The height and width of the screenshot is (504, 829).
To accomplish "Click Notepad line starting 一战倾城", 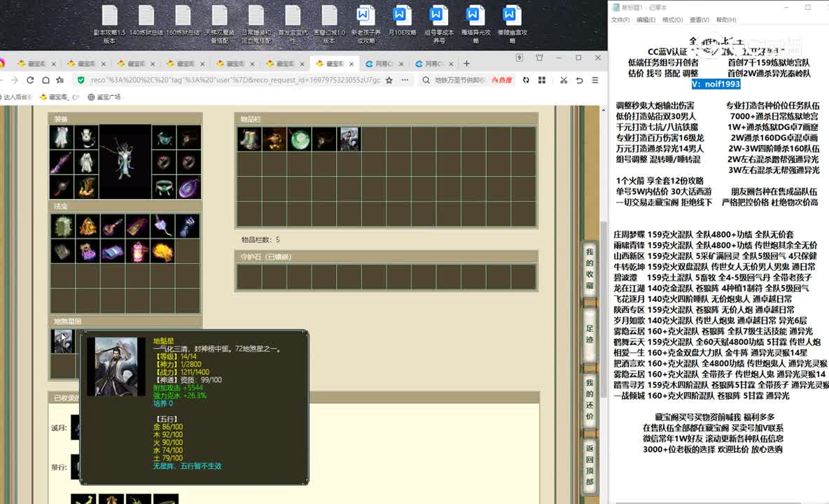I will coord(702,395).
